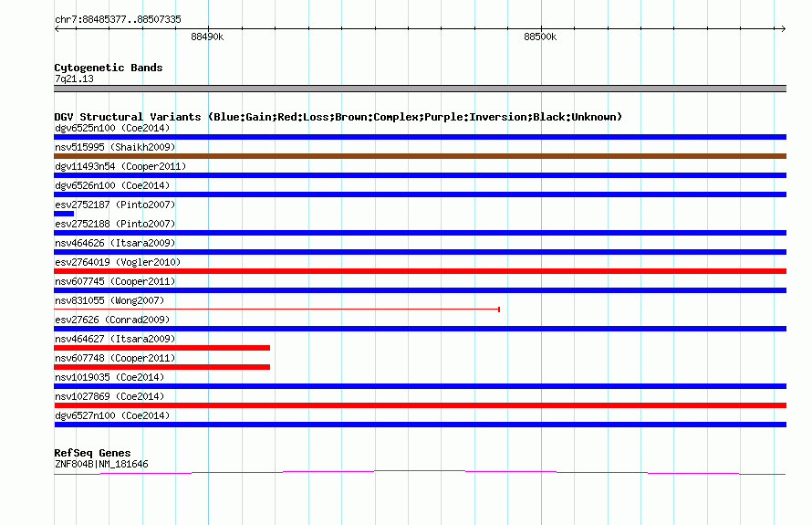This screenshot has height=525, width=812.
Task: Select the blue bar under esv2752188
Action: tap(420, 233)
